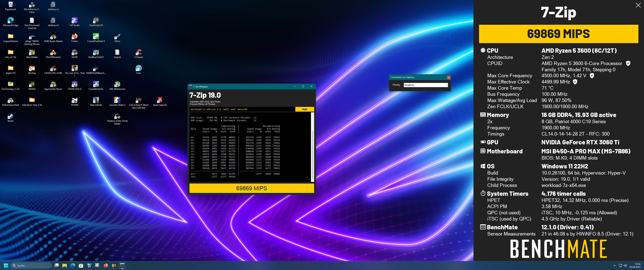Viewport: 644px width, 270px height.
Task: Click the command line field with workload-7z-x64.exe
Action: pos(242,109)
